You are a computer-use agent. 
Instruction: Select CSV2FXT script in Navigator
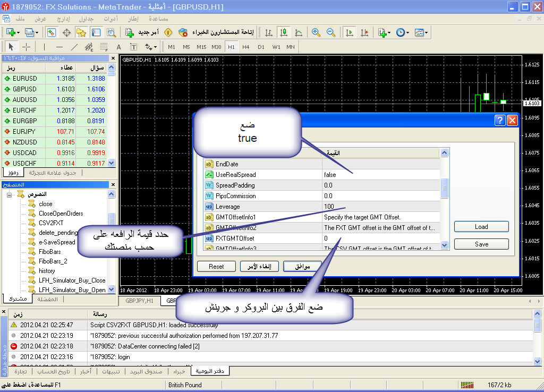(51, 223)
